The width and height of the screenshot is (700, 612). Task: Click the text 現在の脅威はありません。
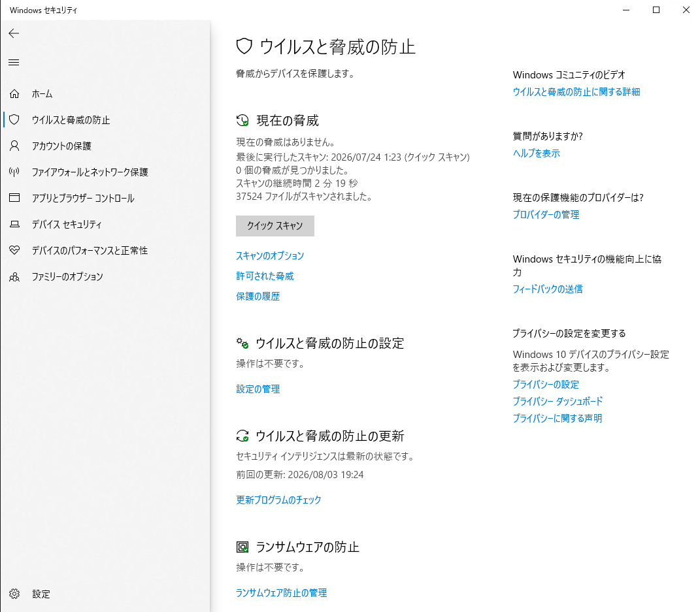(x=286, y=142)
